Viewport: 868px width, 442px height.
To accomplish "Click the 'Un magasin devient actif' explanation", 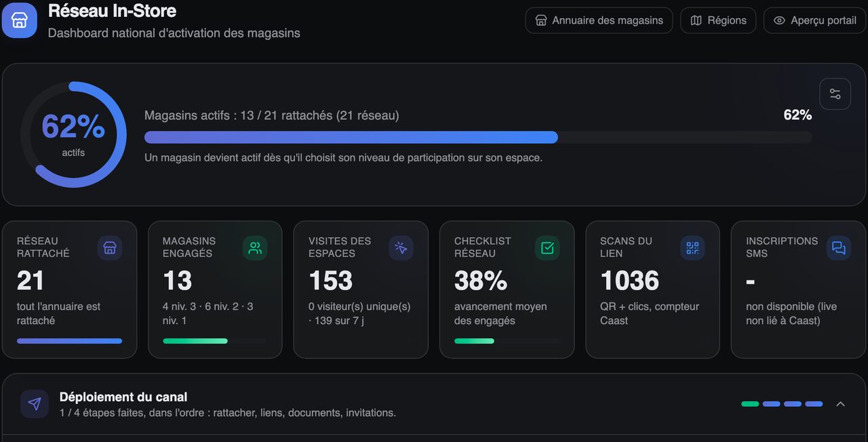I will click(343, 158).
